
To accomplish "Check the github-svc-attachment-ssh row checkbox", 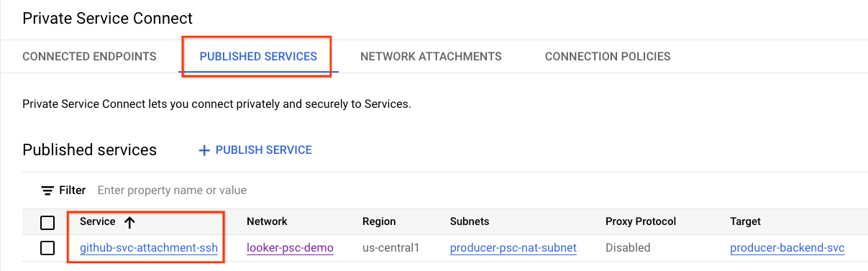I will (x=47, y=248).
